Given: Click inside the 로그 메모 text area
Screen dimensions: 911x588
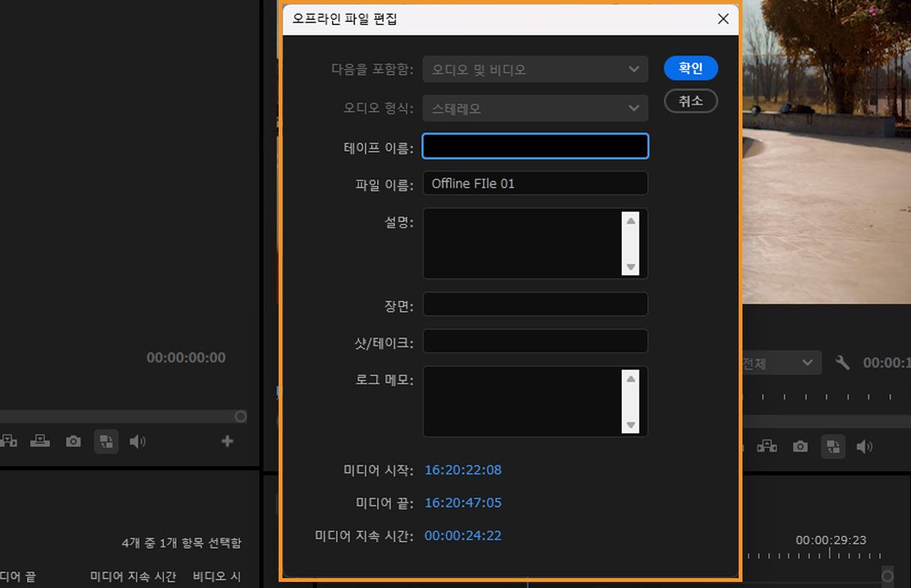Looking at the screenshot, I should coord(522,402).
